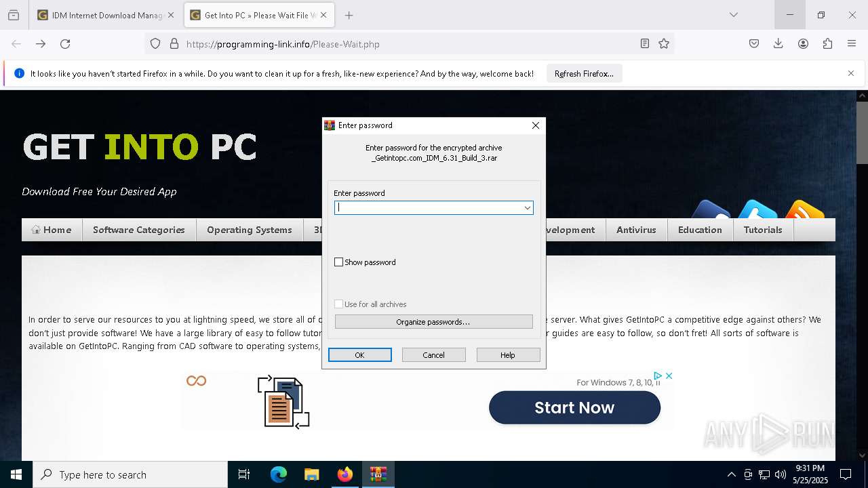Open Organize passwords manager
The height and width of the screenshot is (488, 868).
pos(433,322)
